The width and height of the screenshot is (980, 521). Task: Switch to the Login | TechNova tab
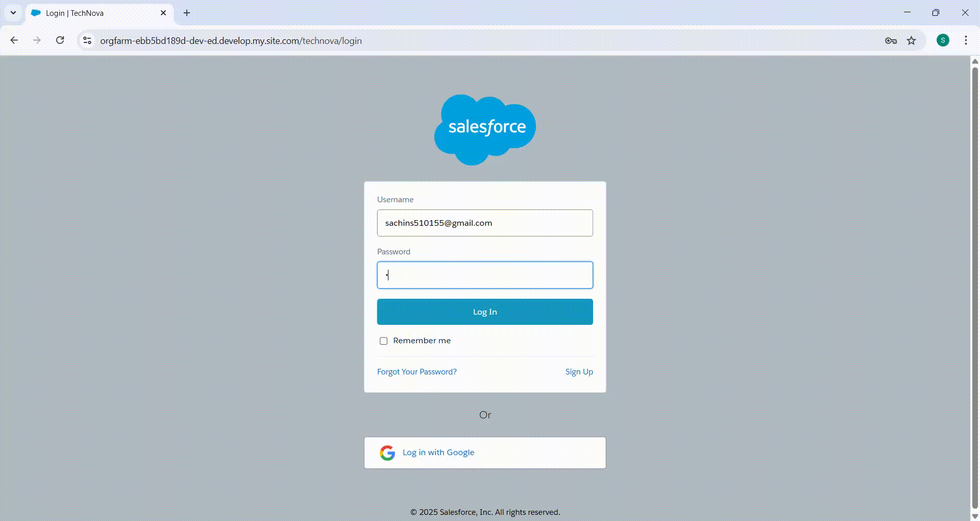pyautogui.click(x=92, y=13)
